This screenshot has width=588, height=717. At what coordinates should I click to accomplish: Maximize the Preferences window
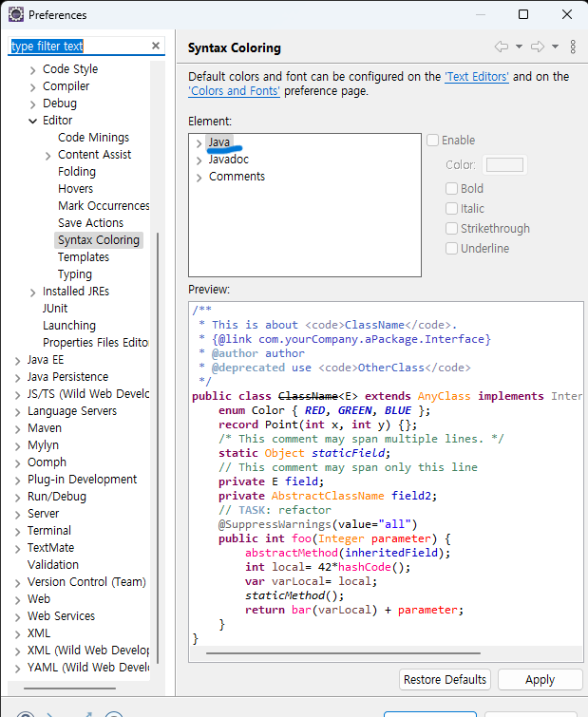(523, 14)
